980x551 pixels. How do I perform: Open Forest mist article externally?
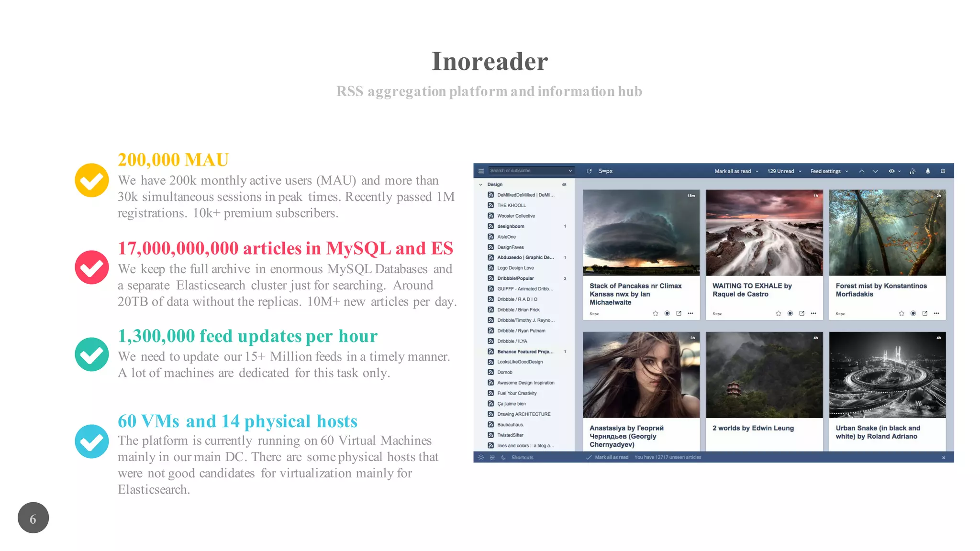[924, 313]
